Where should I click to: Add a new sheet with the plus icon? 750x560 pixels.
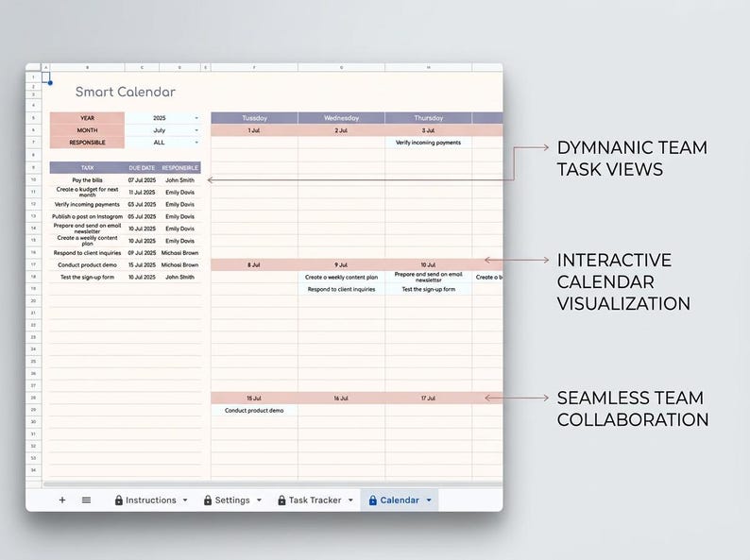[x=62, y=500]
